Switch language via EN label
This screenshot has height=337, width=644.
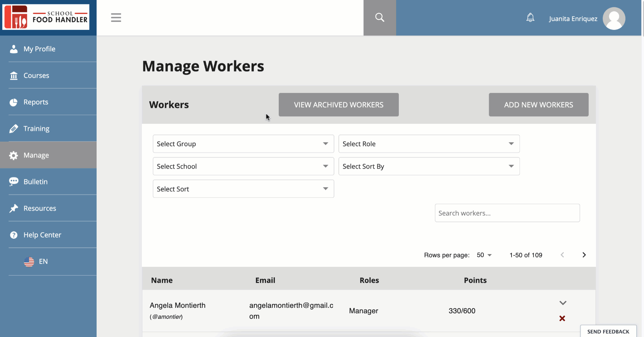(43, 262)
